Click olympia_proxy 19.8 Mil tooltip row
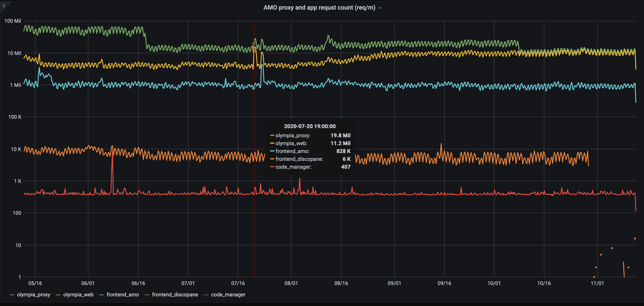Image resolution: width=644 pixels, height=306 pixels. 310,136
